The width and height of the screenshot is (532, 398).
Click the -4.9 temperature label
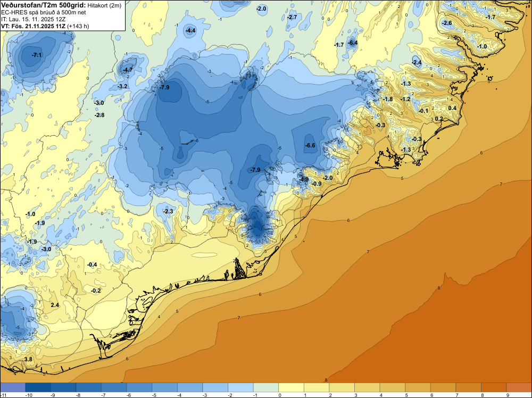coord(304,179)
